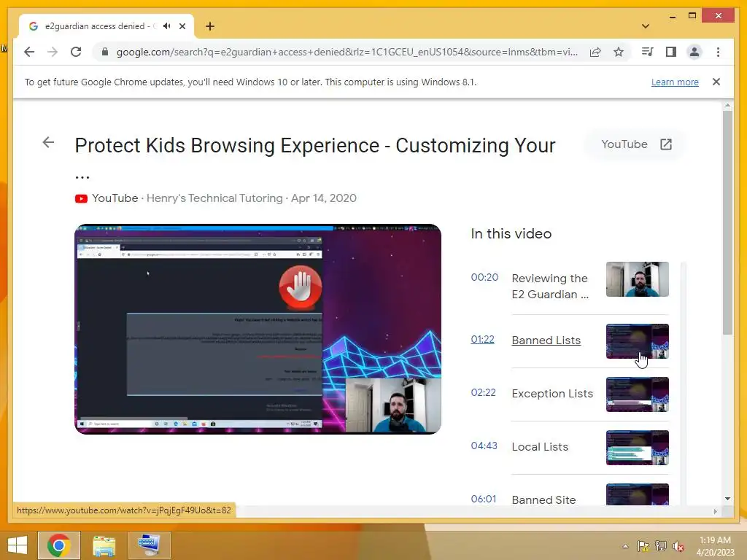
Task: Click the scrollbar up arrow
Action: [x=727, y=105]
